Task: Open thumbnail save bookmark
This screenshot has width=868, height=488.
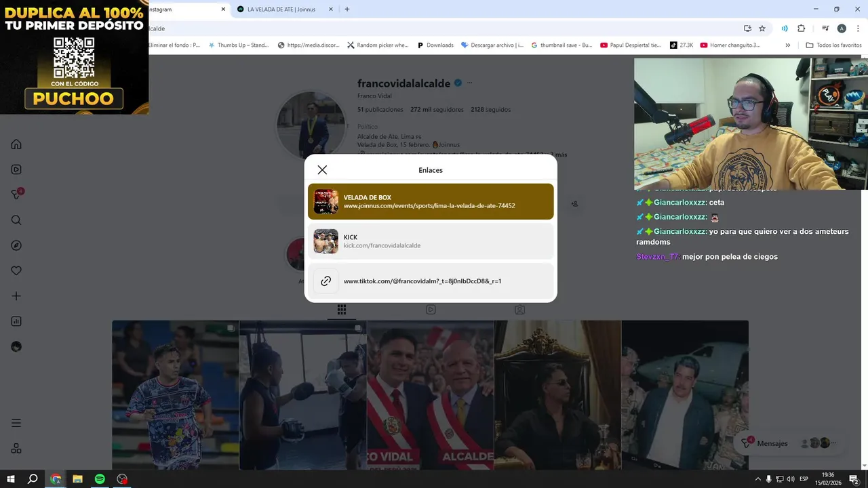Action: pyautogui.click(x=561, y=45)
